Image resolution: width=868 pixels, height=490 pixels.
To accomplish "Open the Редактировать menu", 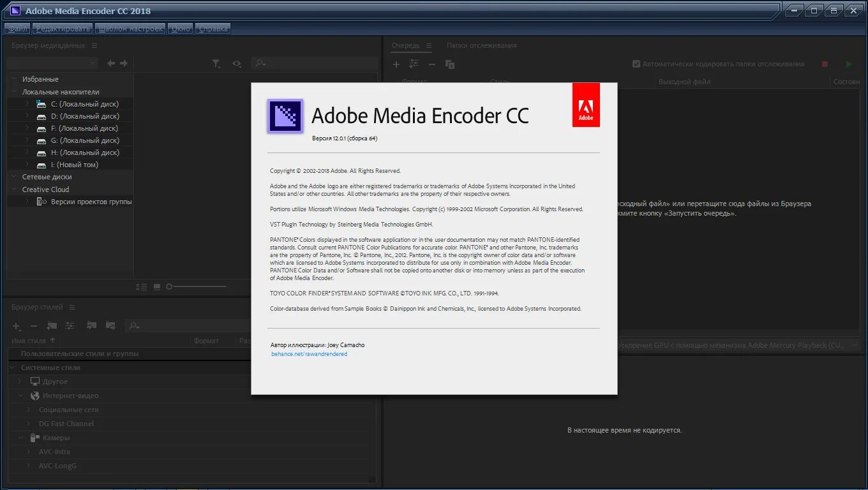I will [63, 29].
